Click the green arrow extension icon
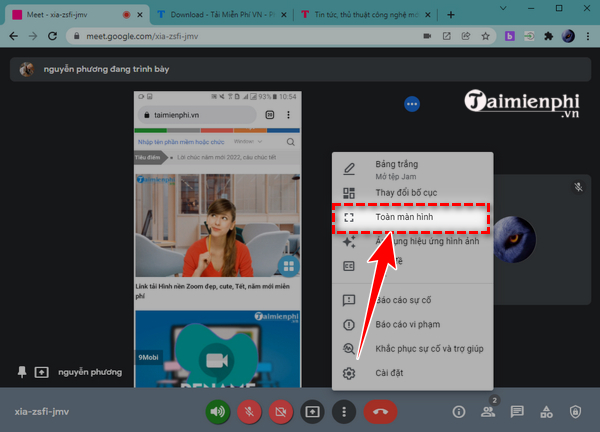 coord(529,36)
